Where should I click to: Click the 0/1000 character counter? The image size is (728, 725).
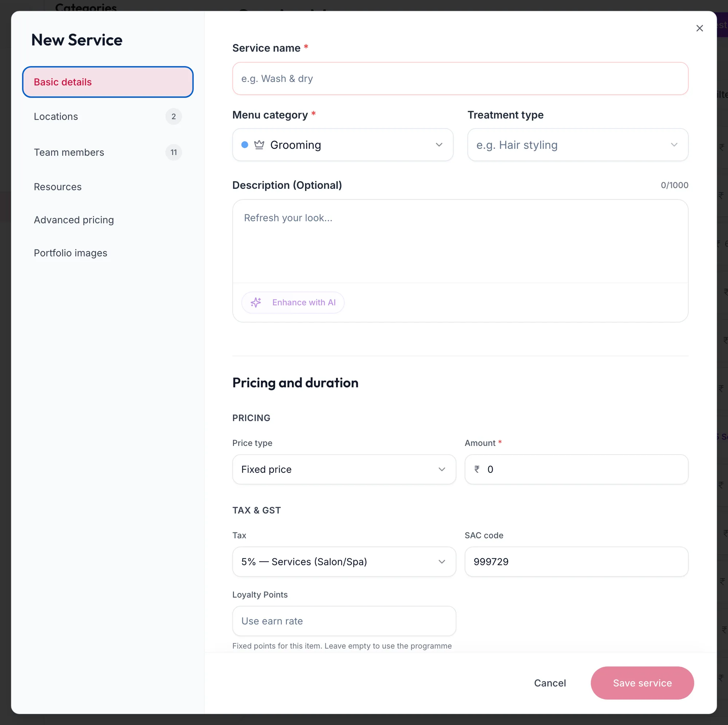[674, 185]
